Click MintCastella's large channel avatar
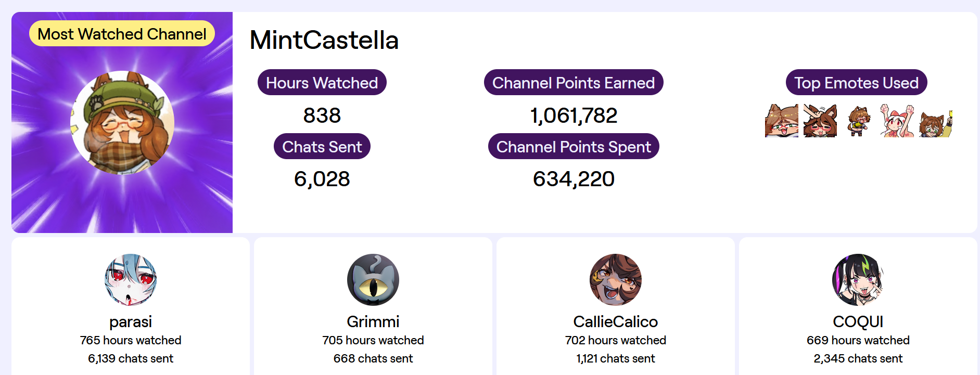 (122, 123)
